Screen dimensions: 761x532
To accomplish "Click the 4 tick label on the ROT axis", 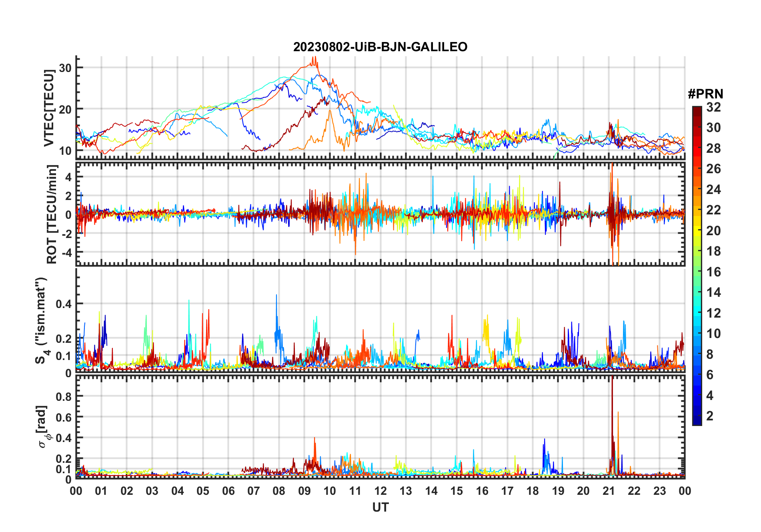I will 68,177.
